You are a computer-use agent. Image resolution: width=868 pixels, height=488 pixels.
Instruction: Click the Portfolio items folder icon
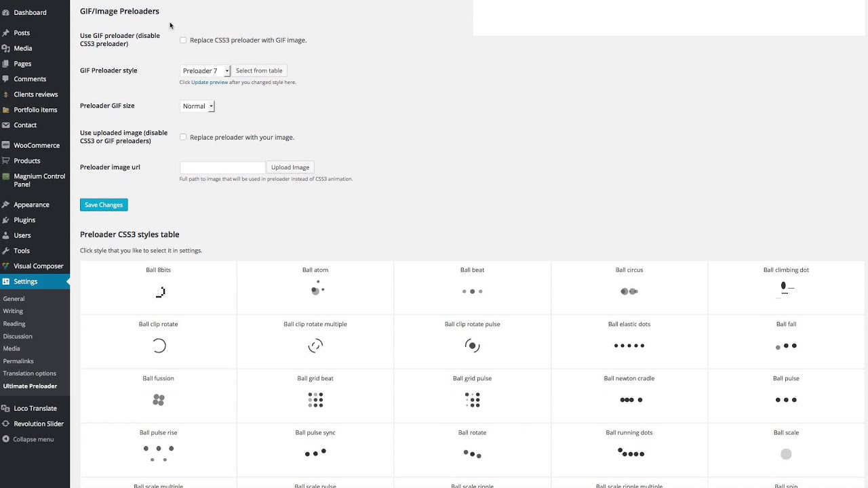point(5,110)
